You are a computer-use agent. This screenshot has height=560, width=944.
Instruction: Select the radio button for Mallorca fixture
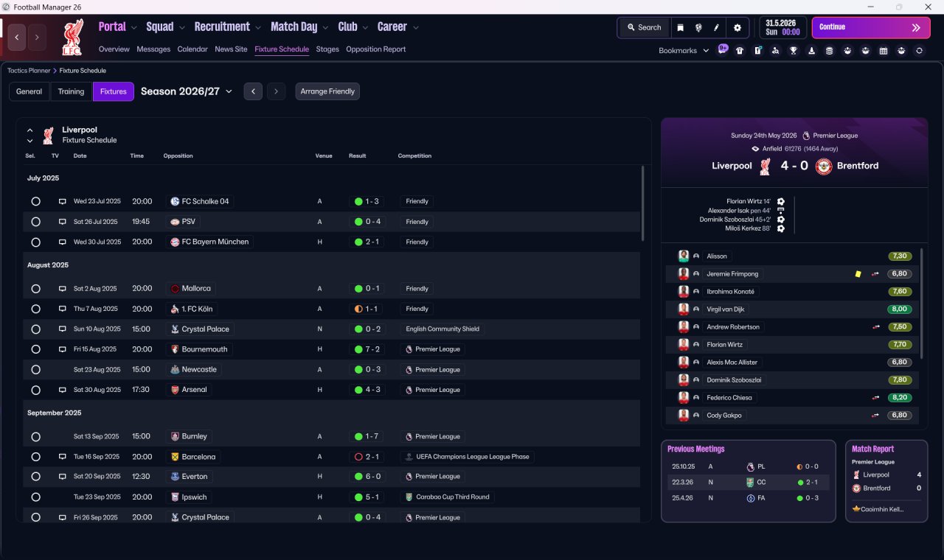[35, 289]
